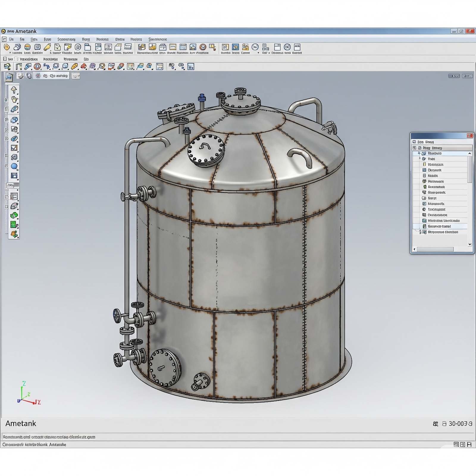Click the XYZ coordinate axis triad

pyautogui.click(x=27, y=395)
